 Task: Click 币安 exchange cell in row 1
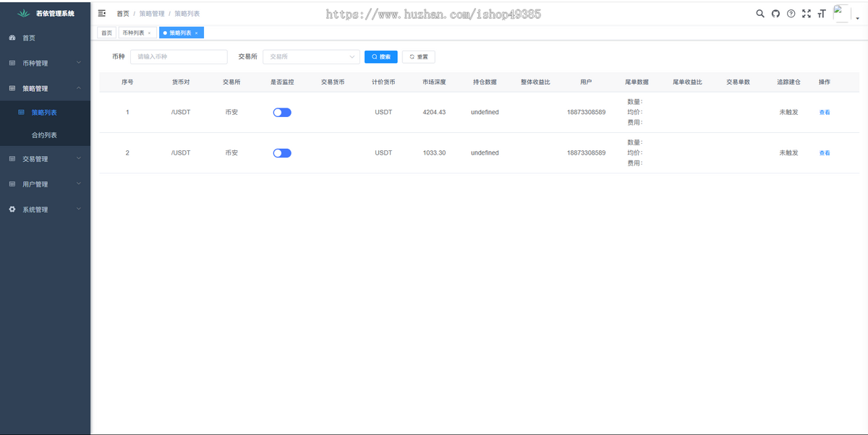tap(231, 113)
